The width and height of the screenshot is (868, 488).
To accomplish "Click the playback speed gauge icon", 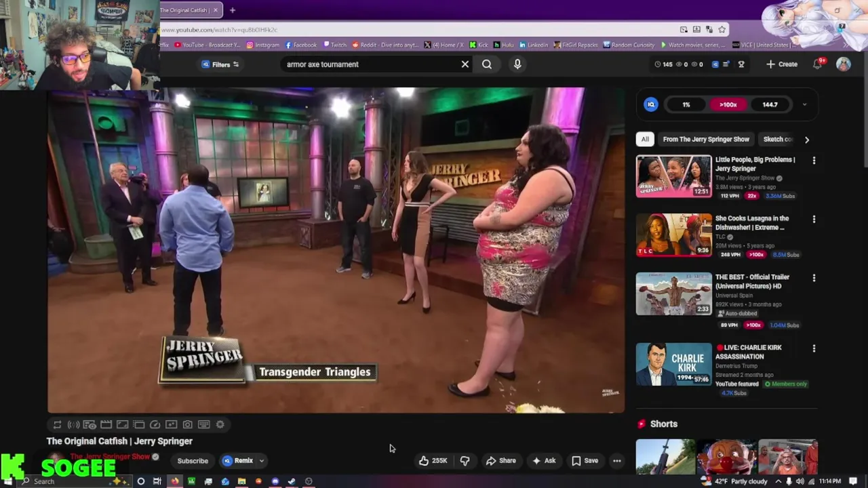I will point(155,424).
